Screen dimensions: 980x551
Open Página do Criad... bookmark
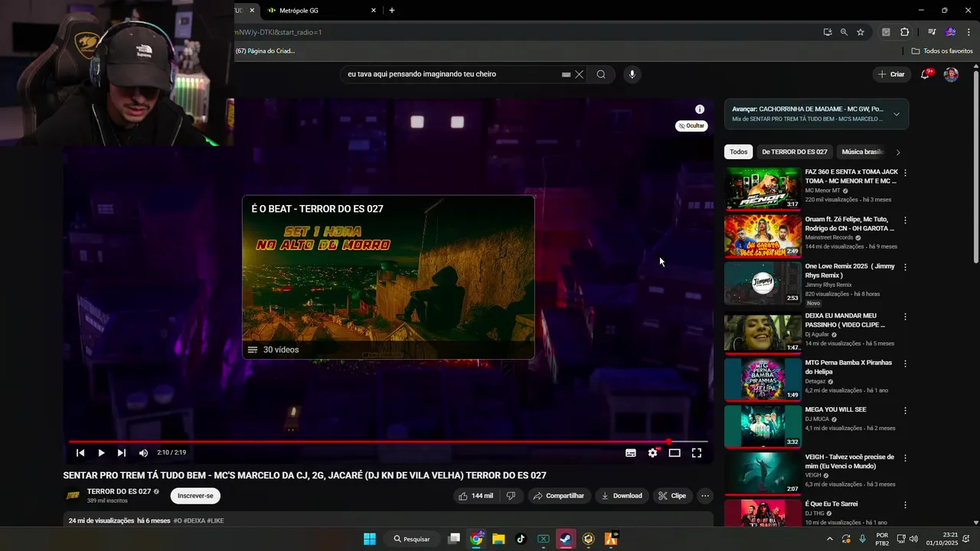pos(265,51)
